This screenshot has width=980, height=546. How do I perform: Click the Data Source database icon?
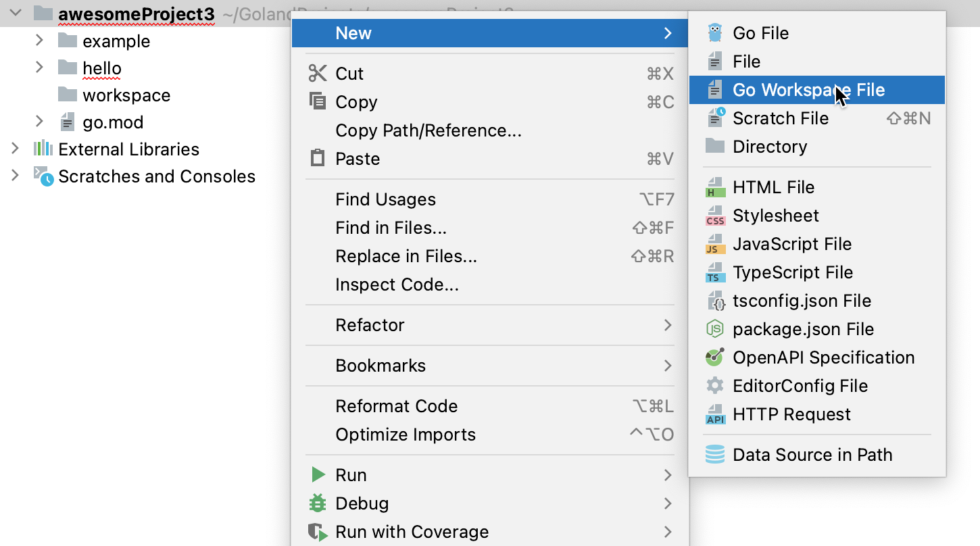[x=714, y=455]
